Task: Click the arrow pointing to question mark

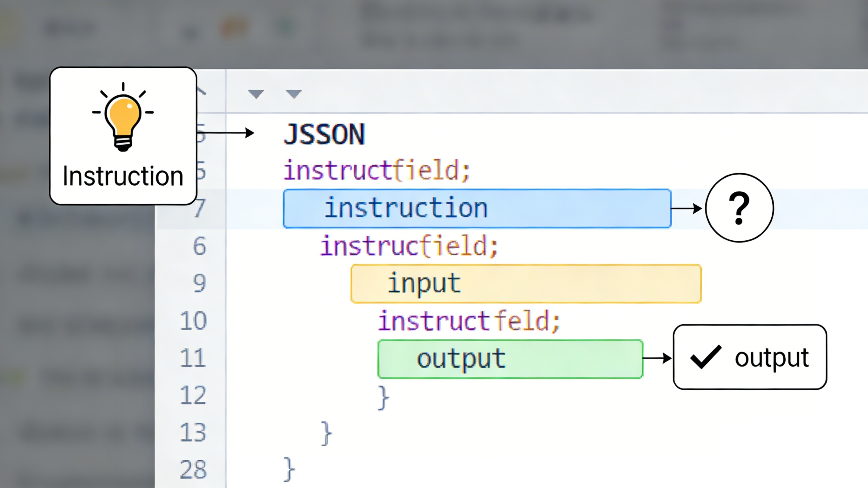Action: click(x=686, y=209)
